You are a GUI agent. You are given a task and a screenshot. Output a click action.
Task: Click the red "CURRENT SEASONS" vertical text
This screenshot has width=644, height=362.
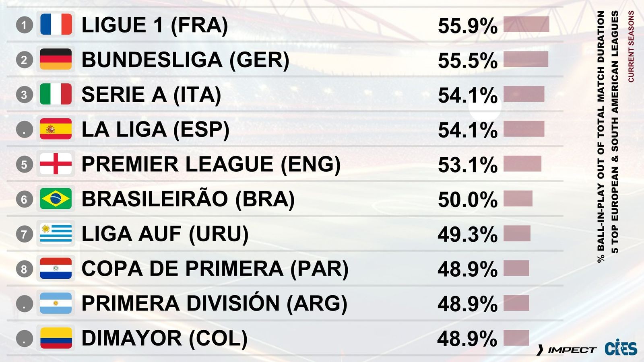pyautogui.click(x=631, y=46)
